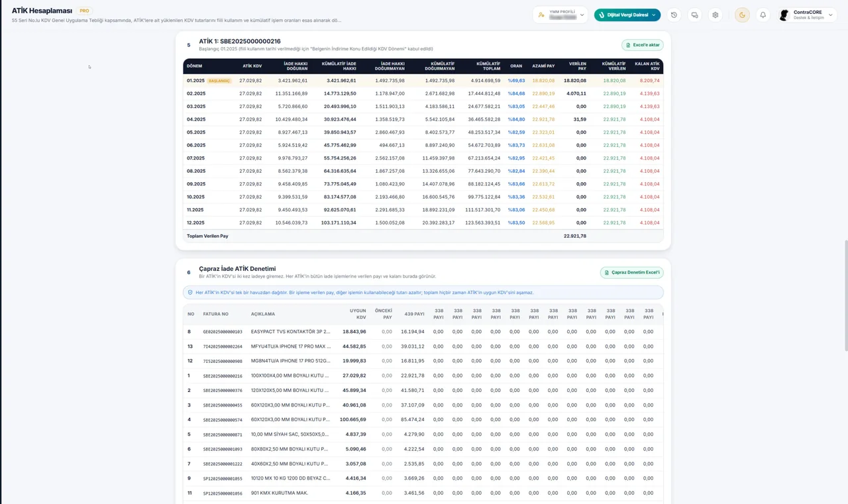Select the 12.2025 period cell
Viewport: 848px width, 504px height.
click(196, 223)
